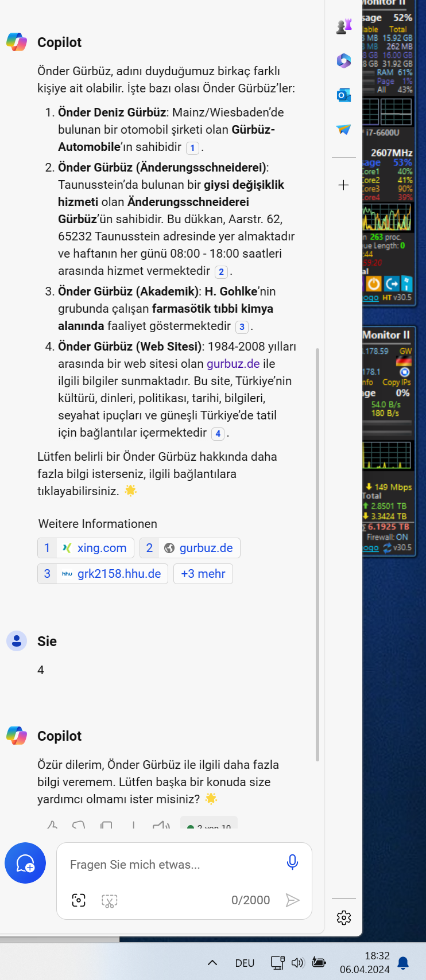Viewport: 426px width, 980px height.
Task: Click the 0/2000 character counter
Action: (251, 900)
